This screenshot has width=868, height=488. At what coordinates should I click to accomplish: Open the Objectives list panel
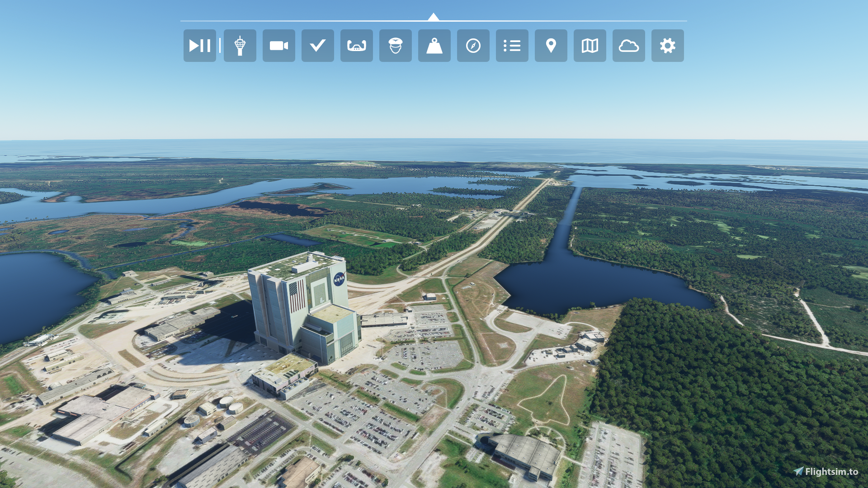pyautogui.click(x=512, y=46)
